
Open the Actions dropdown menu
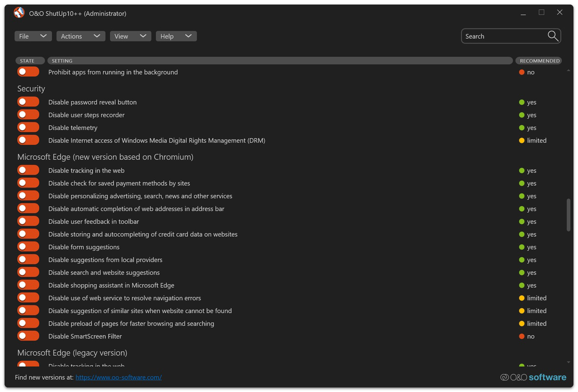[81, 36]
